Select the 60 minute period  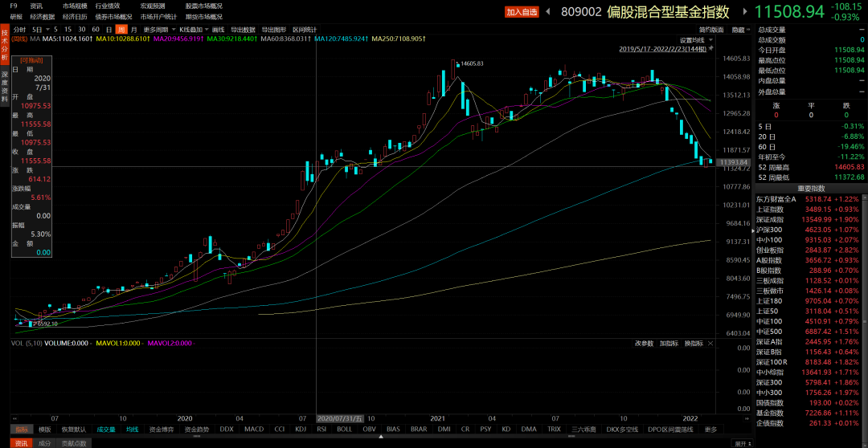(96, 30)
